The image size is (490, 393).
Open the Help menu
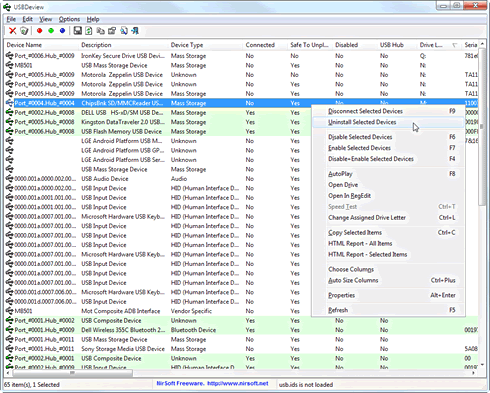[x=93, y=19]
